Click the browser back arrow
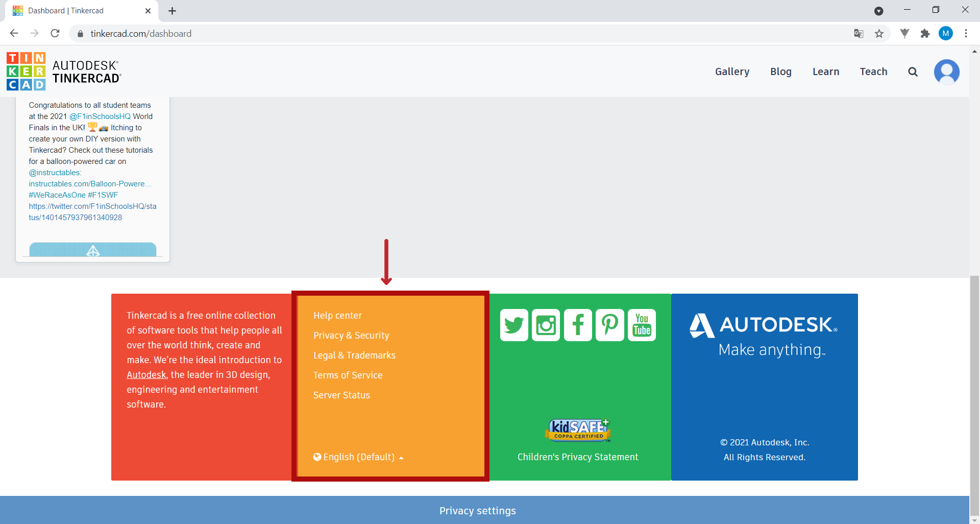Image resolution: width=980 pixels, height=524 pixels. (x=14, y=33)
